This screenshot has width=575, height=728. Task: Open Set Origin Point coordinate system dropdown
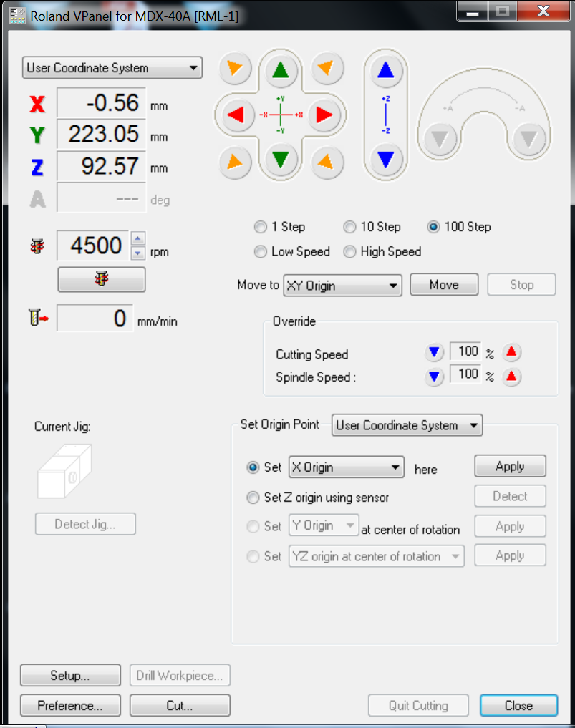click(x=407, y=425)
